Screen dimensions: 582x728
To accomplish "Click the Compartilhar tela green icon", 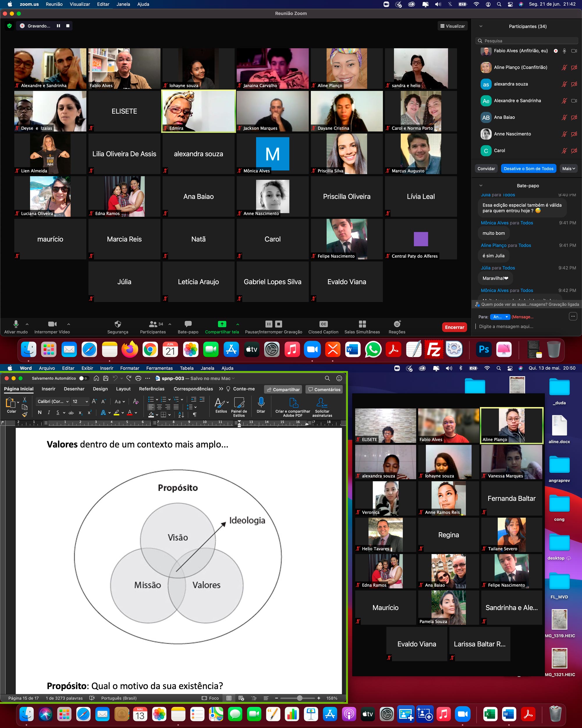I will (x=222, y=324).
